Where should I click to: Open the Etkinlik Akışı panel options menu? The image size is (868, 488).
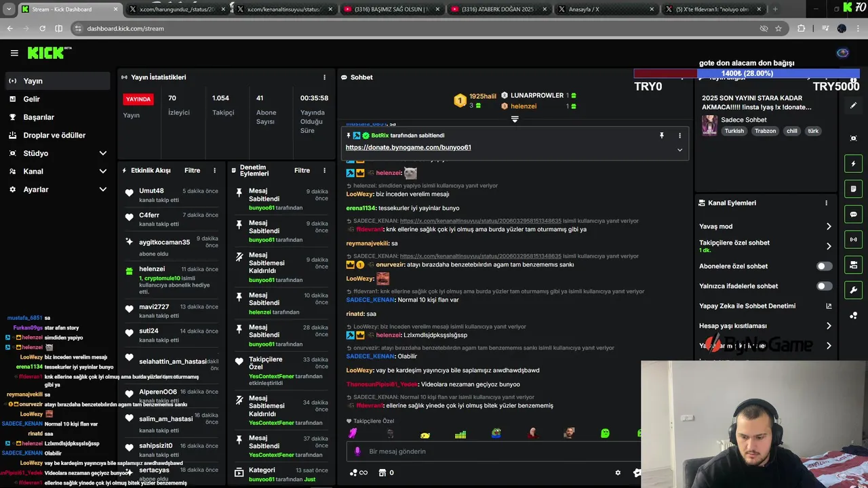[214, 171]
